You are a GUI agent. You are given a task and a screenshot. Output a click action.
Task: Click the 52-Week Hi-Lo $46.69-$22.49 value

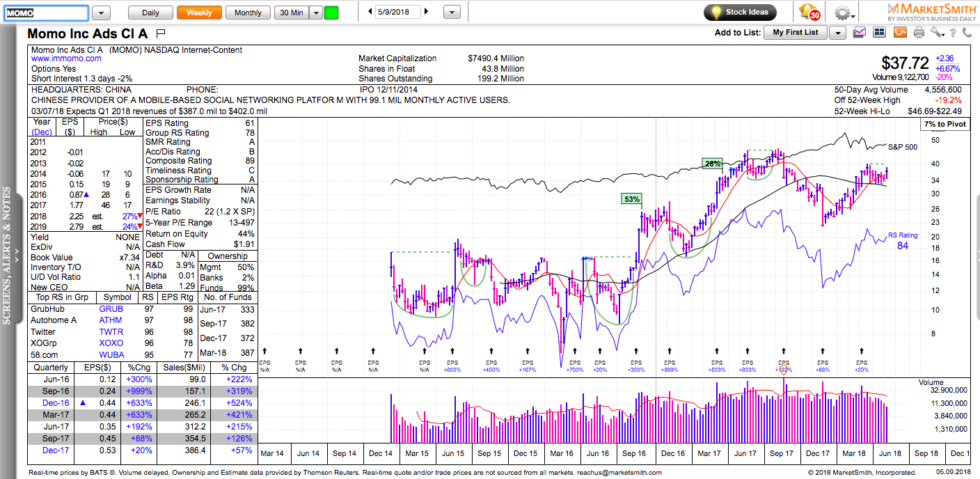[x=933, y=111]
